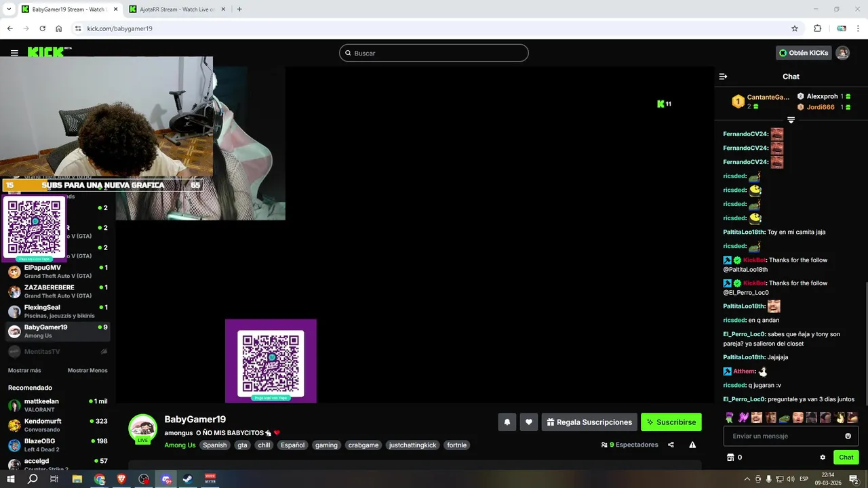Open Steam from the taskbar
The height and width of the screenshot is (488, 868).
coord(188,479)
